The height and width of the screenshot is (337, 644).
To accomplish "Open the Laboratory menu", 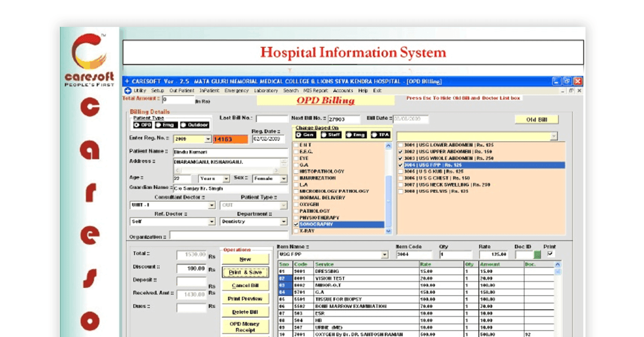I will pos(266,91).
